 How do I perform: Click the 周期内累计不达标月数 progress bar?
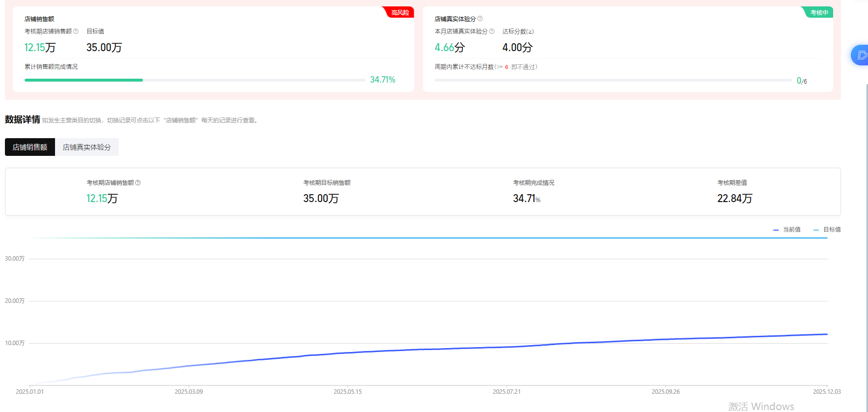[613, 80]
